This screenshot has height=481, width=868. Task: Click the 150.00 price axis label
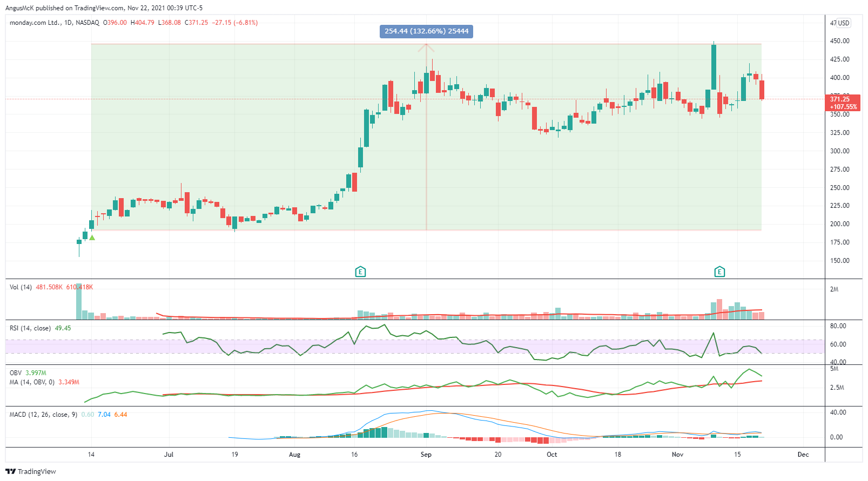pyautogui.click(x=839, y=261)
